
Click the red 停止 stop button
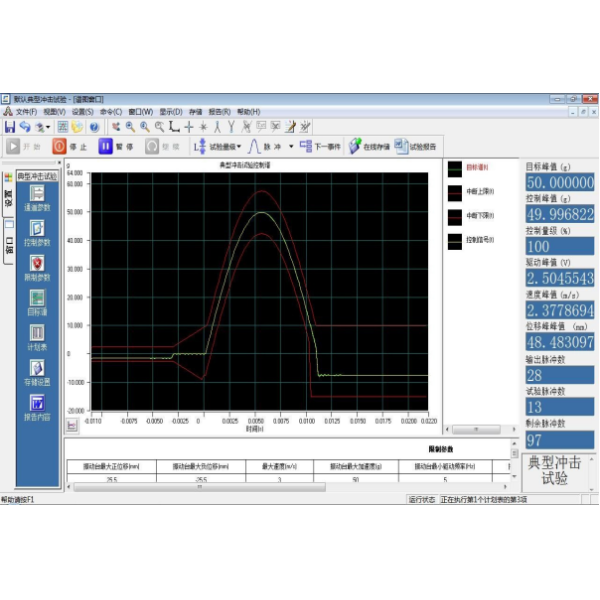coord(70,147)
